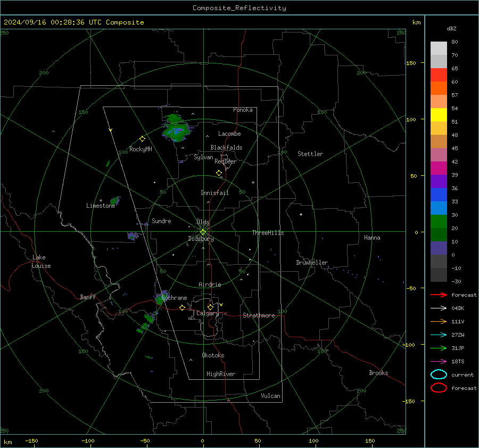Screen dimensions: 479x448
Task: Click the yellow V marker northeast of Calgary
Action: coord(221,305)
